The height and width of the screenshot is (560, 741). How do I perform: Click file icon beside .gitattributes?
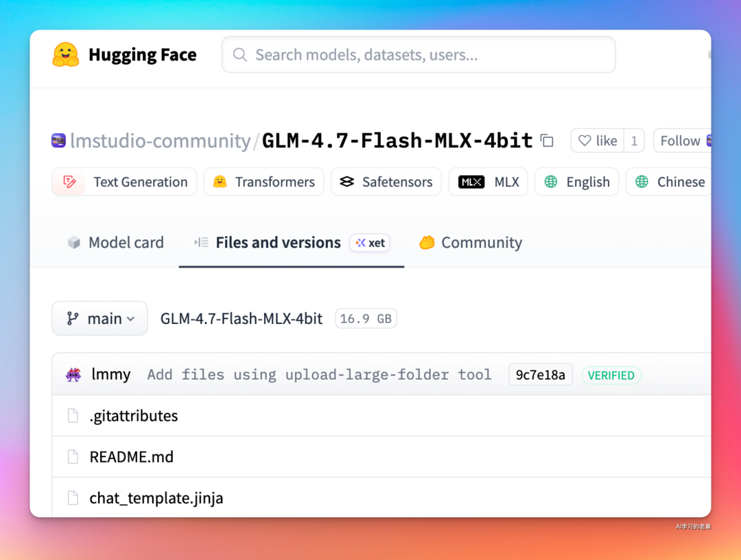[73, 416]
